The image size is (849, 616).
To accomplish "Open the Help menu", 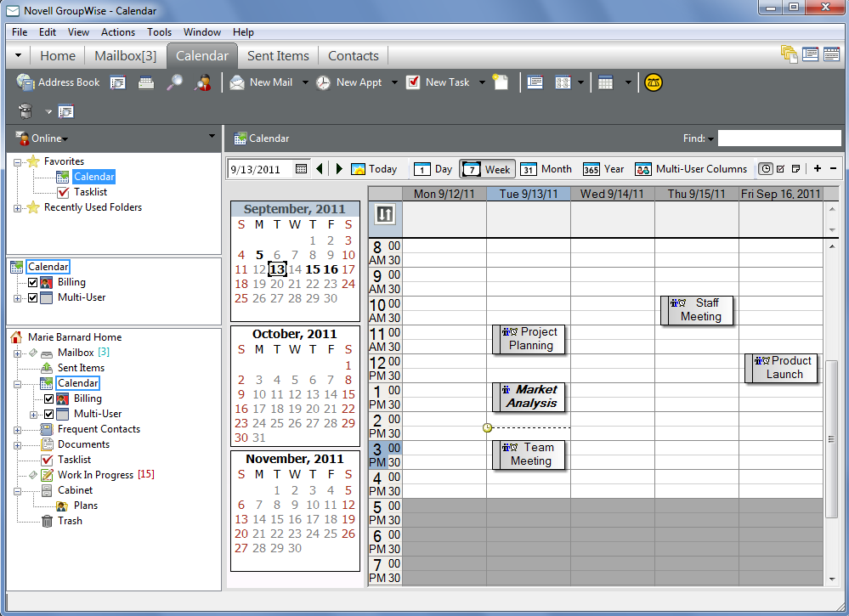I will tap(243, 32).
